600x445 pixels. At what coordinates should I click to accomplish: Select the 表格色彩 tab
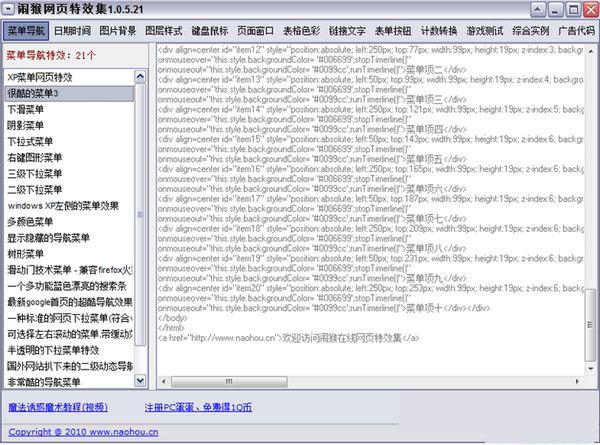pos(301,31)
